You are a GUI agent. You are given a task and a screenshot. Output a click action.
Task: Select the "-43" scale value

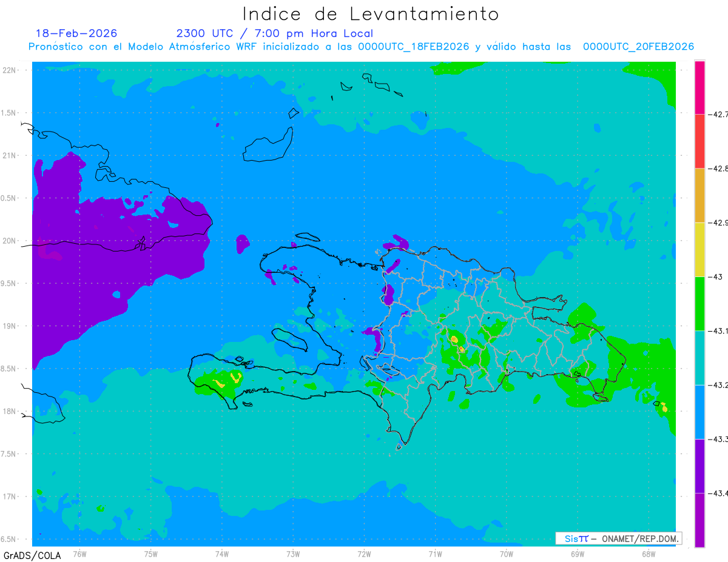click(715, 277)
